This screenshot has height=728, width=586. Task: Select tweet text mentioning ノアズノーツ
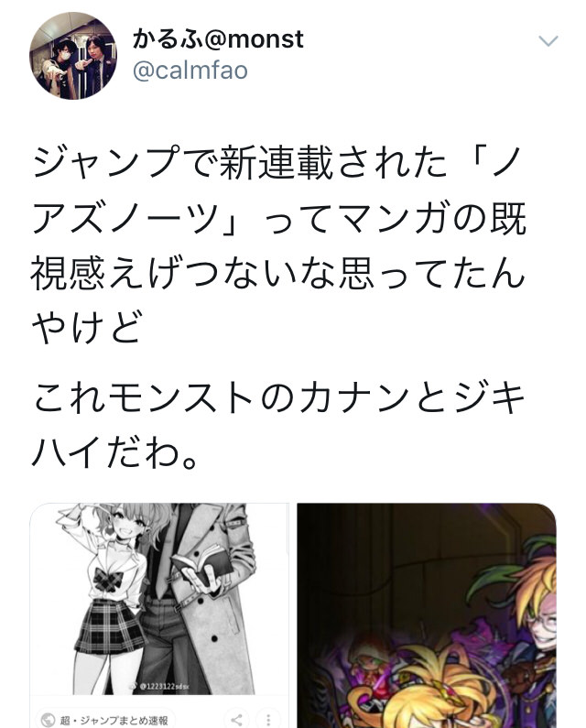pos(279,245)
